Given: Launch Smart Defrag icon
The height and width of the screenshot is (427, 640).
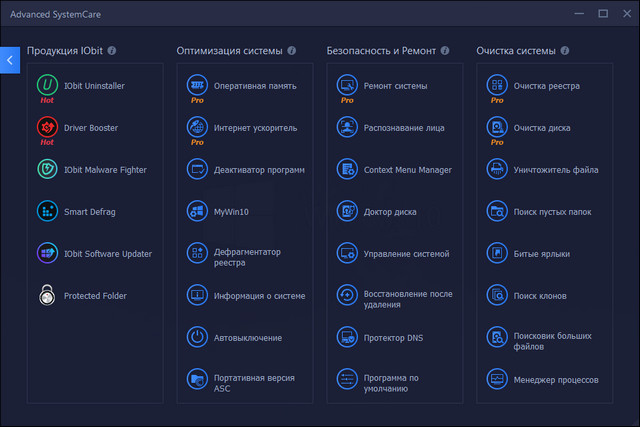Looking at the screenshot, I should [x=48, y=211].
